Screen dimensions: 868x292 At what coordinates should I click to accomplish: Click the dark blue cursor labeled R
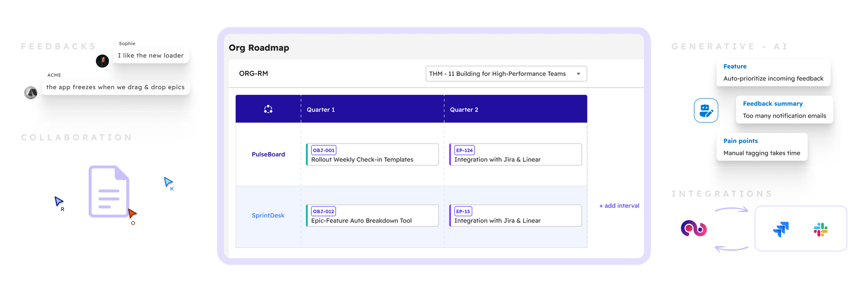[x=58, y=201]
